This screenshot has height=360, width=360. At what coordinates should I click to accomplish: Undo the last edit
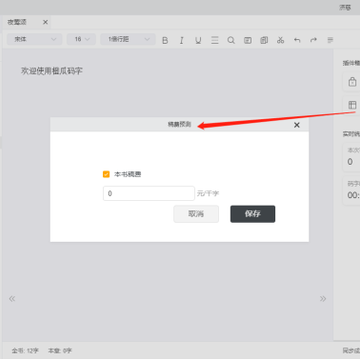point(297,40)
